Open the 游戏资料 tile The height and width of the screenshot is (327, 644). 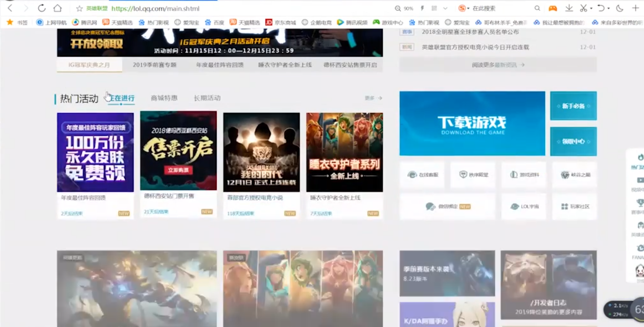click(524, 175)
